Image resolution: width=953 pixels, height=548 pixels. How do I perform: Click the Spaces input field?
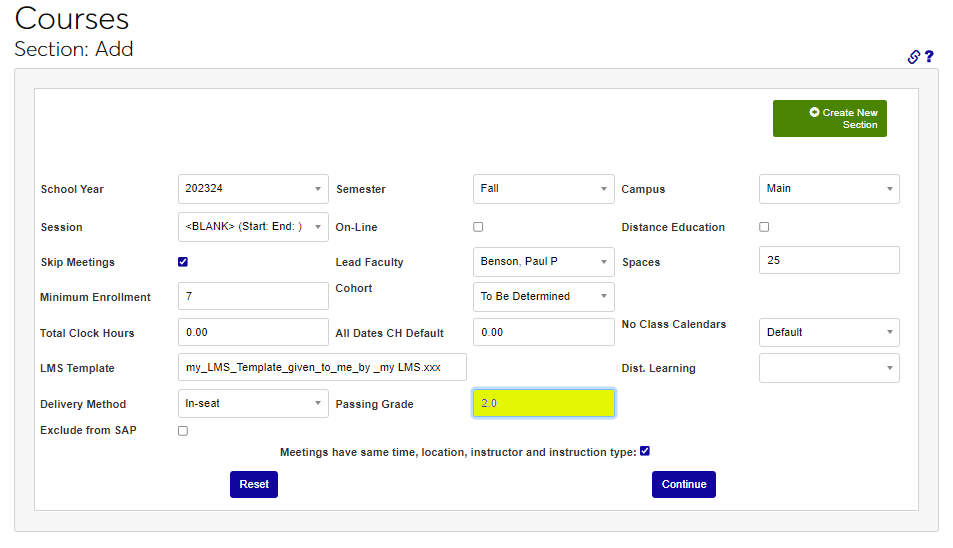828,260
